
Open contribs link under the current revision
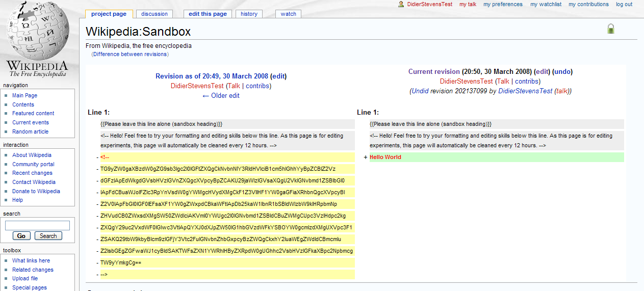coord(527,81)
